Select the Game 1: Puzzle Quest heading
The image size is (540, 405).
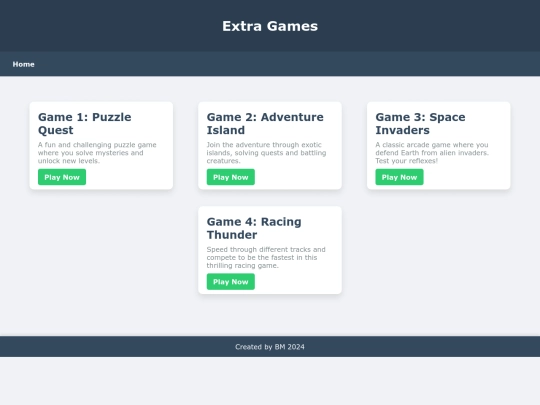[84, 124]
